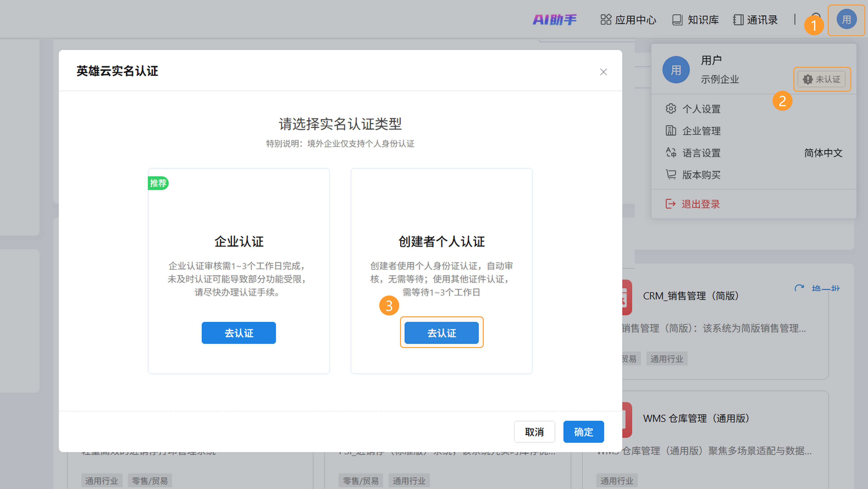Open the WMS 仓库管理（通用版）card
This screenshot has width=868, height=489.
[696, 418]
